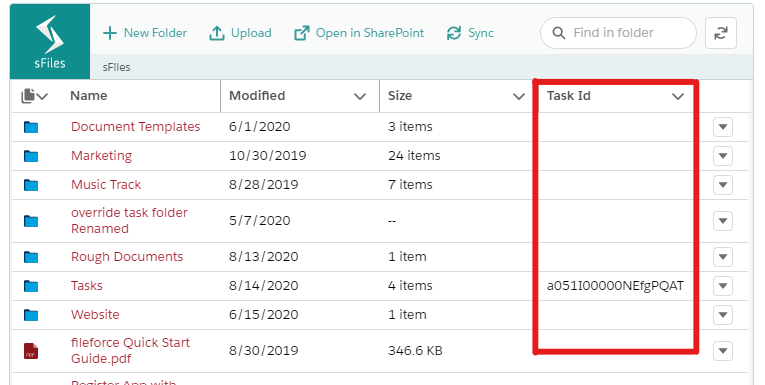Click the 8/14/2020 modified date
Image resolution: width=765 pixels, height=385 pixels.
click(x=263, y=285)
